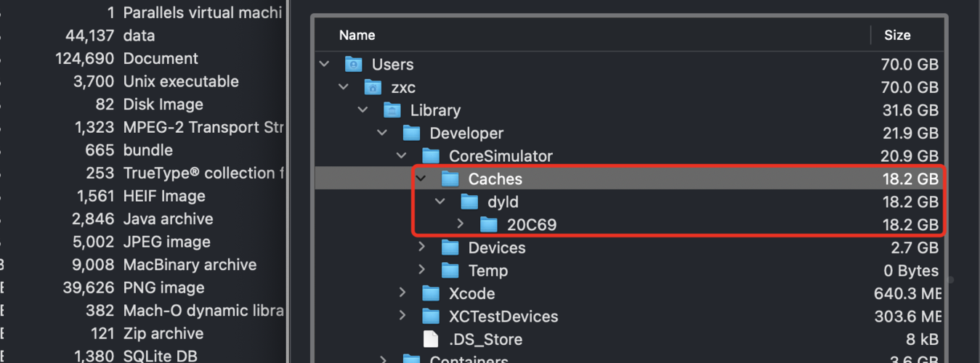Screen dimensions: 980x363
Task: Select the SQLite DB type row
Action: point(142,356)
